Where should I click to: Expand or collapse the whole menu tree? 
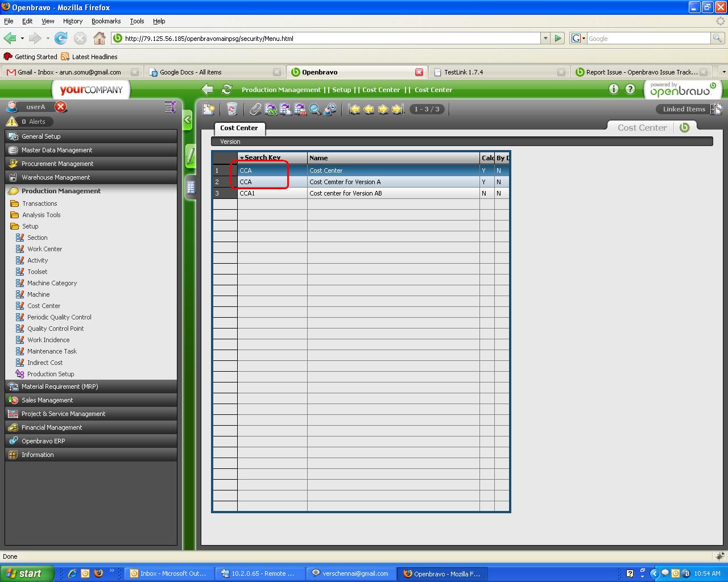[x=169, y=106]
